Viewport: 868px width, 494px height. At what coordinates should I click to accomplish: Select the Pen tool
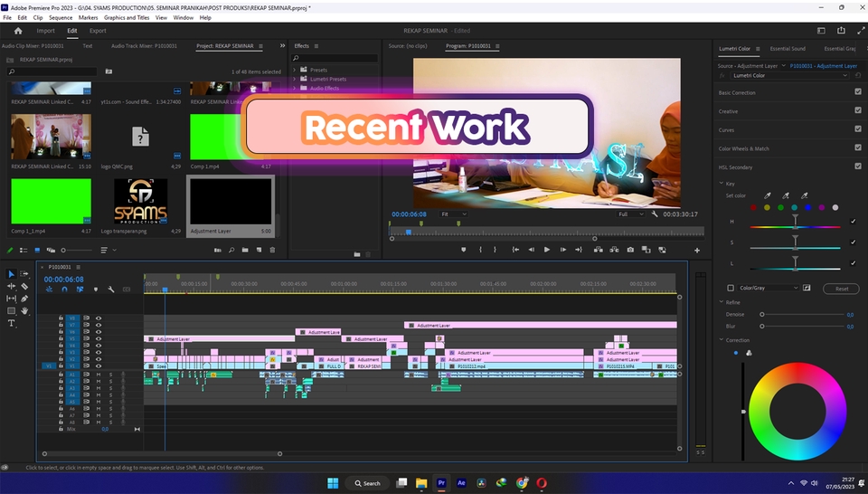point(24,299)
